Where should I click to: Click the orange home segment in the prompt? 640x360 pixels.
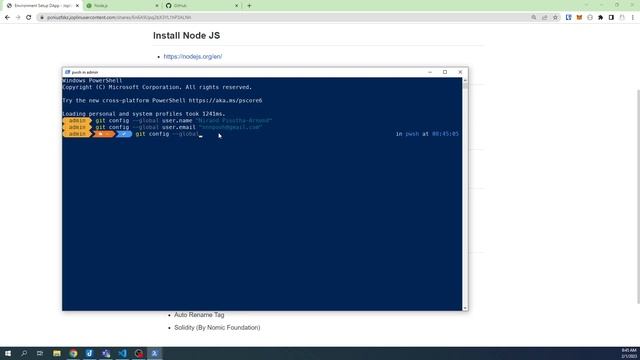point(104,134)
